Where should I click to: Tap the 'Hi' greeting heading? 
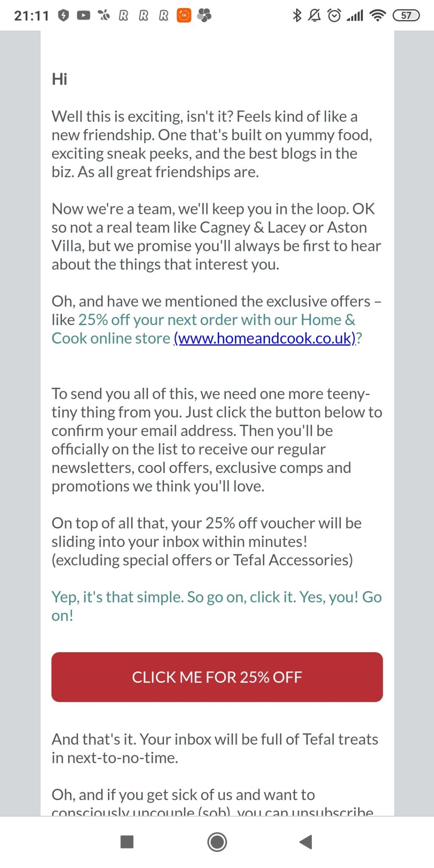coord(59,79)
